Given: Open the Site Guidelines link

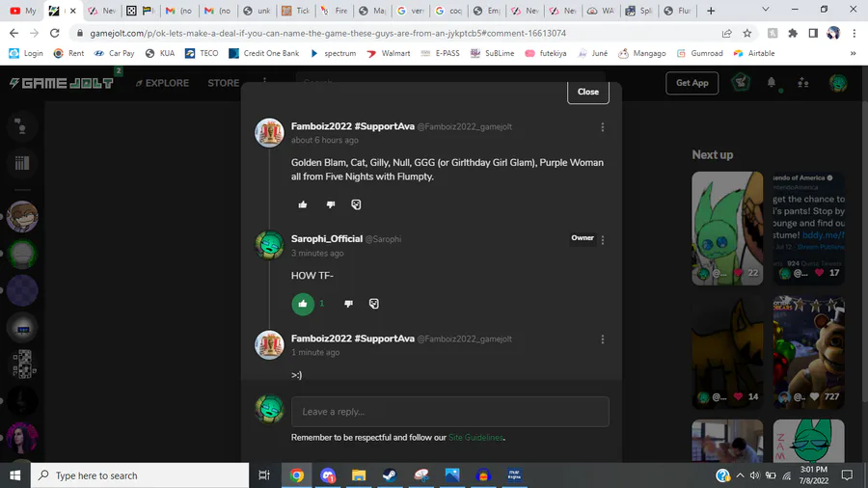Looking at the screenshot, I should (475, 438).
